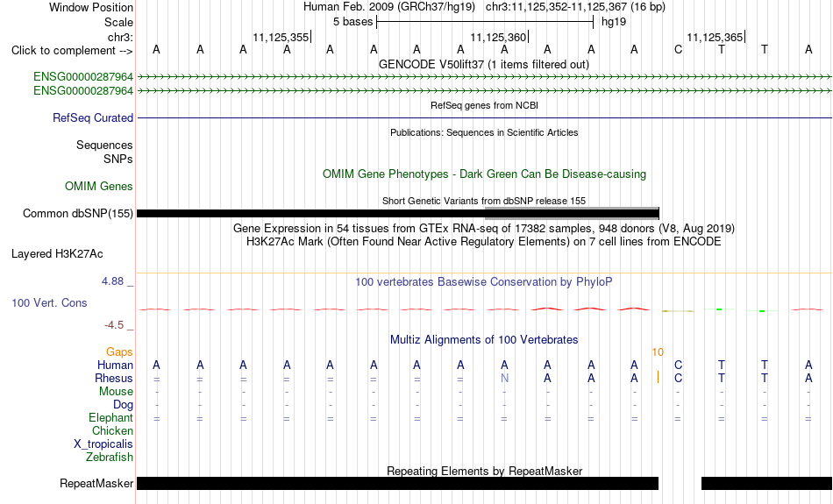Click the Mouse alignment row label

(116, 392)
